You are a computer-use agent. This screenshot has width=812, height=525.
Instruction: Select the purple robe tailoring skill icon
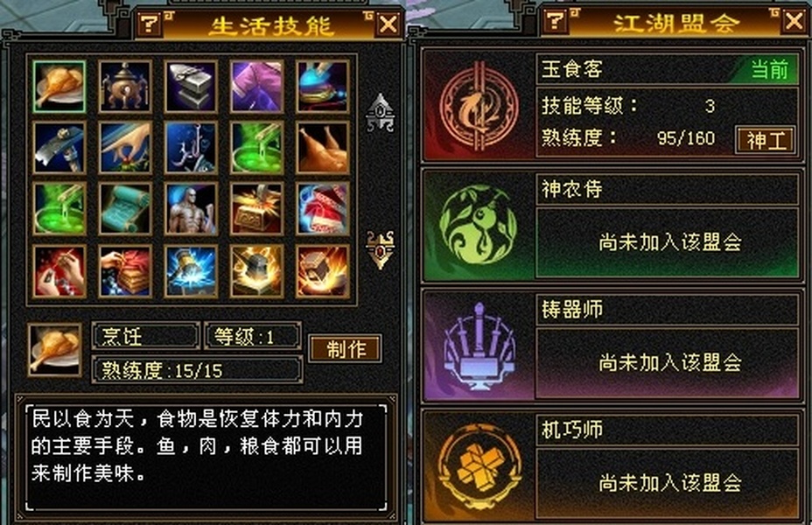point(257,87)
